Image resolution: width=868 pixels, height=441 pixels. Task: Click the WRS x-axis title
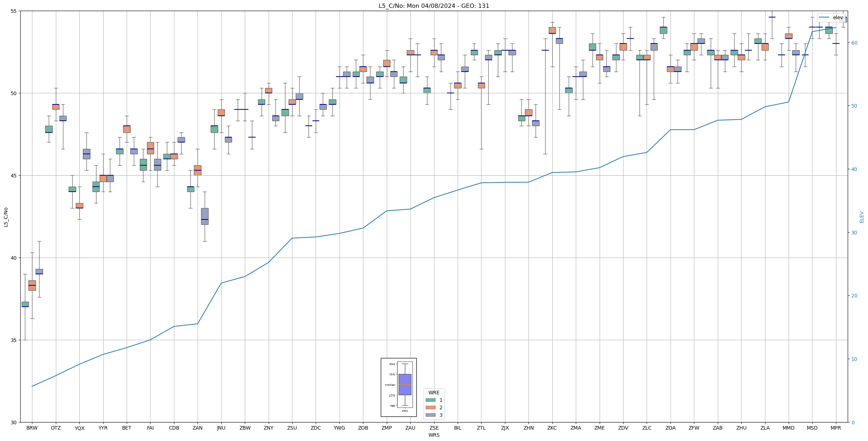pyautogui.click(x=434, y=435)
